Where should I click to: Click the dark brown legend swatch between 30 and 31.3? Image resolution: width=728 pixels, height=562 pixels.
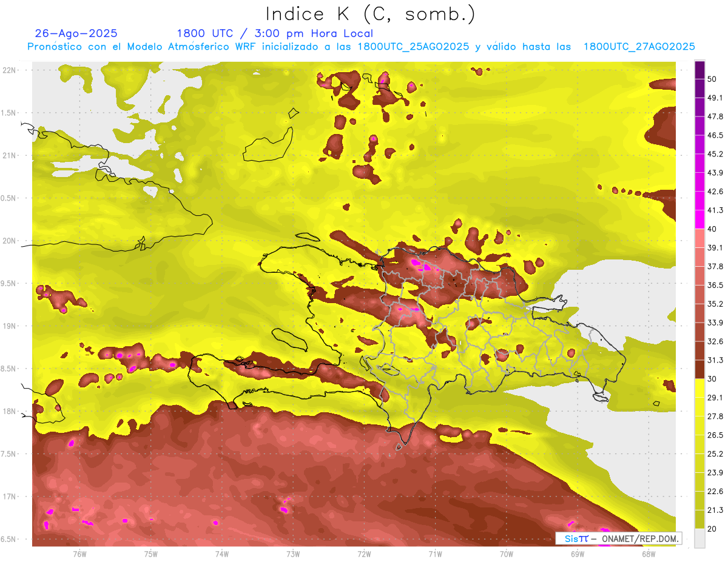pyautogui.click(x=699, y=370)
